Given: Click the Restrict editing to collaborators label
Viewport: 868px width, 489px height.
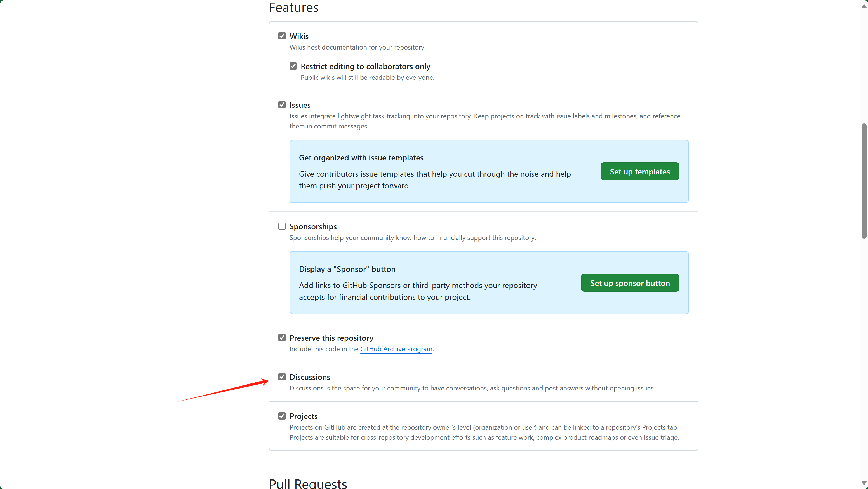Looking at the screenshot, I should [365, 66].
